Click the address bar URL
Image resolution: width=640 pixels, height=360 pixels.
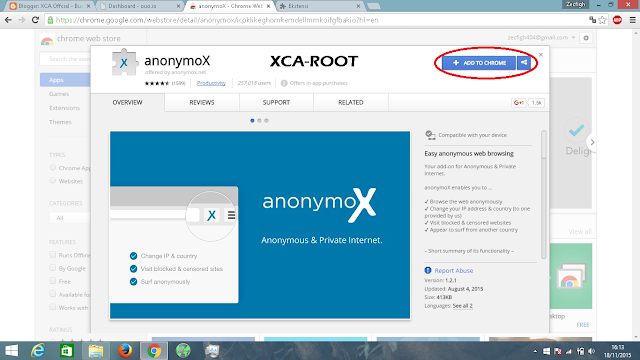pyautogui.click(x=217, y=20)
